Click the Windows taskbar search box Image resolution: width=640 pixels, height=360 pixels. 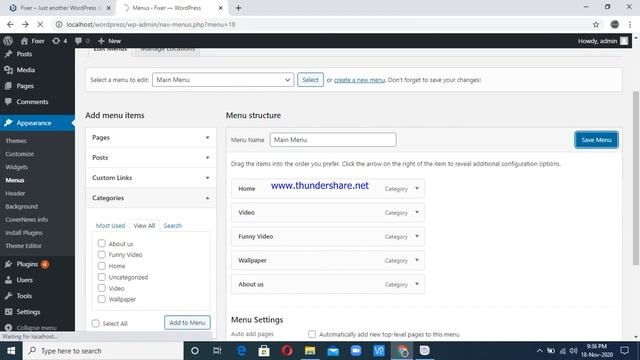point(103,351)
